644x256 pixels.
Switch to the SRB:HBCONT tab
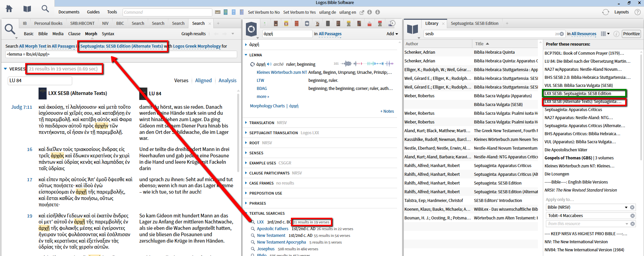[82, 23]
